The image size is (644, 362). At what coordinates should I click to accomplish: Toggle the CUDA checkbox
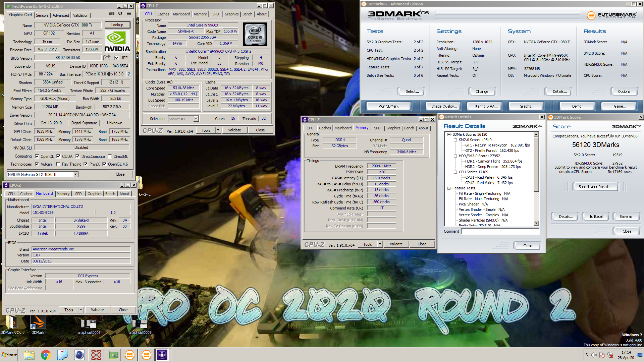coord(58,156)
